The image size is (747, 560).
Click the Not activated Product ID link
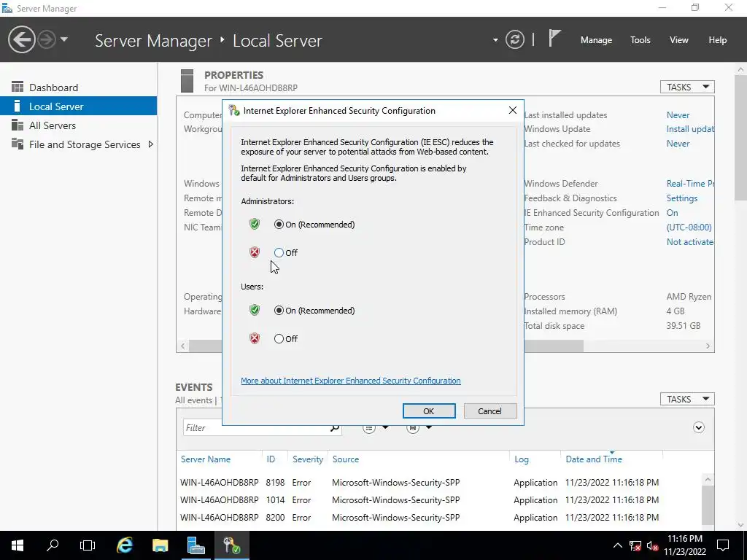pyautogui.click(x=690, y=242)
